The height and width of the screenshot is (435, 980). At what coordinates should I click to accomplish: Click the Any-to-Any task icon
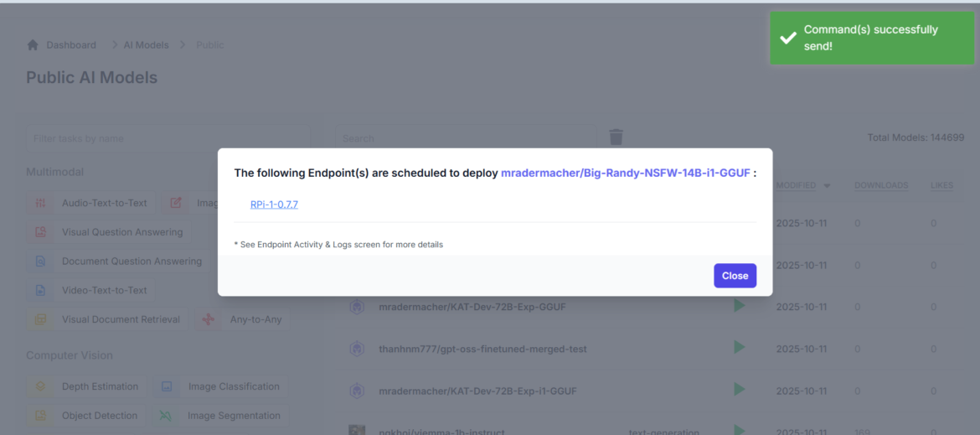click(209, 319)
